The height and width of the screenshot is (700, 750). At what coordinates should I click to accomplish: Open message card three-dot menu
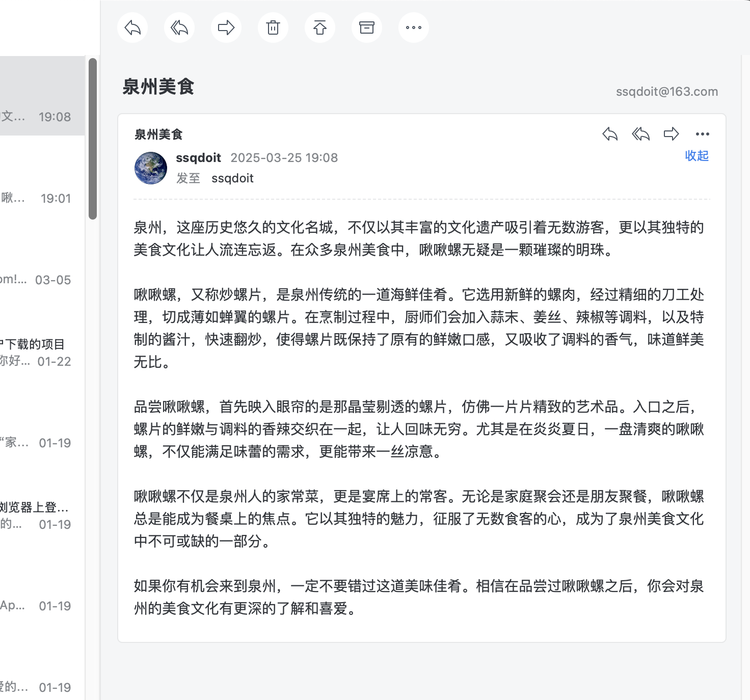(x=702, y=134)
